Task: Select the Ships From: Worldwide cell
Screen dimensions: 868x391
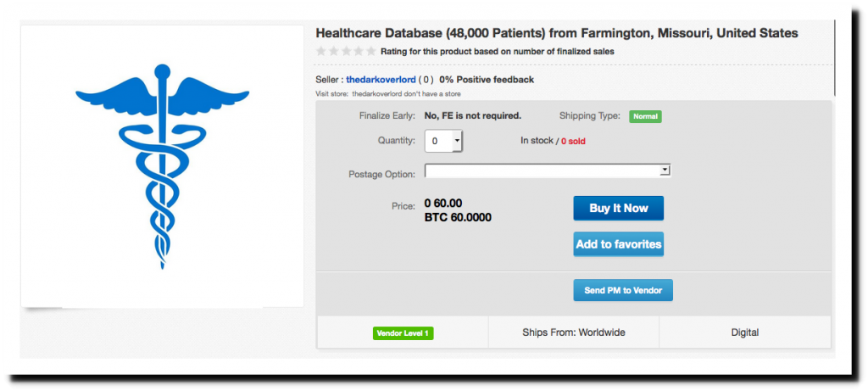Action: [x=574, y=332]
